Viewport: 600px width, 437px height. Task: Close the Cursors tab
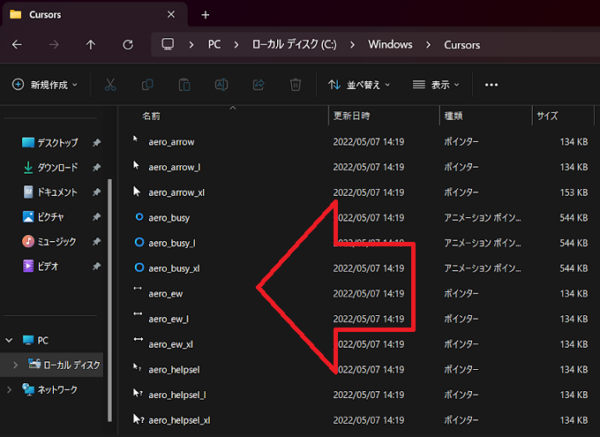(171, 15)
